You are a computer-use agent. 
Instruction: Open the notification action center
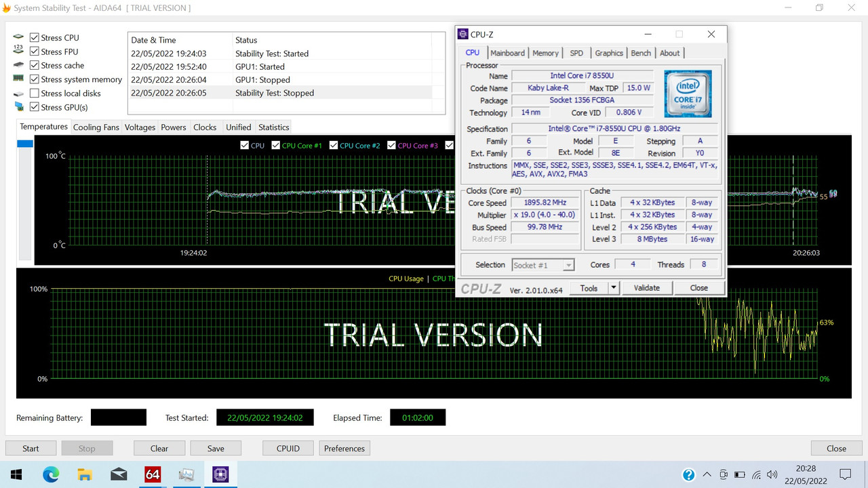click(x=846, y=474)
